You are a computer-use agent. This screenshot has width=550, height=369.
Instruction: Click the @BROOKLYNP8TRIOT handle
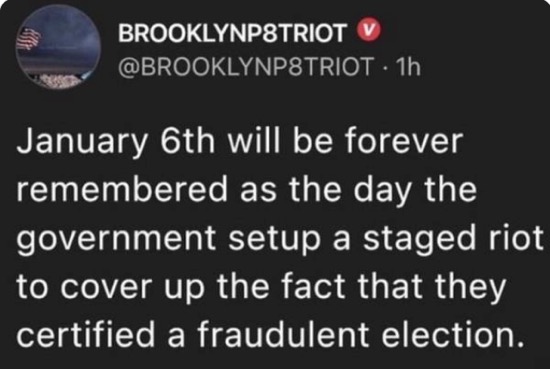click(x=246, y=66)
